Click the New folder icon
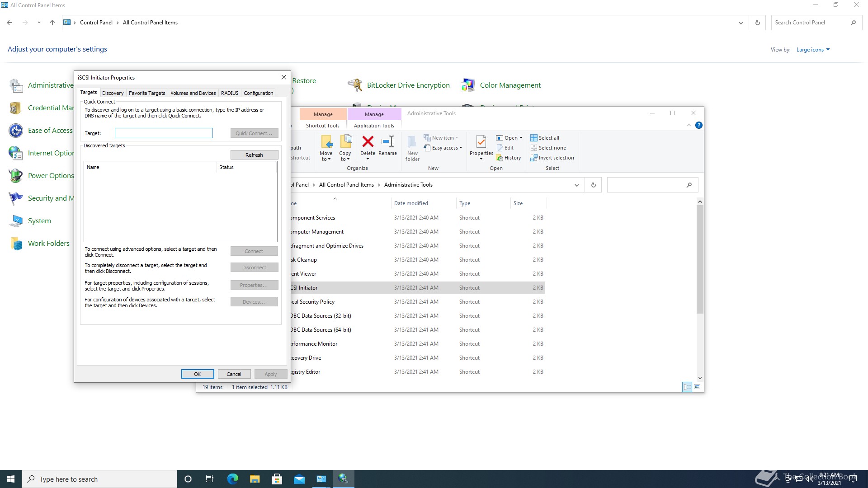Viewport: 868px width, 488px height. click(412, 148)
